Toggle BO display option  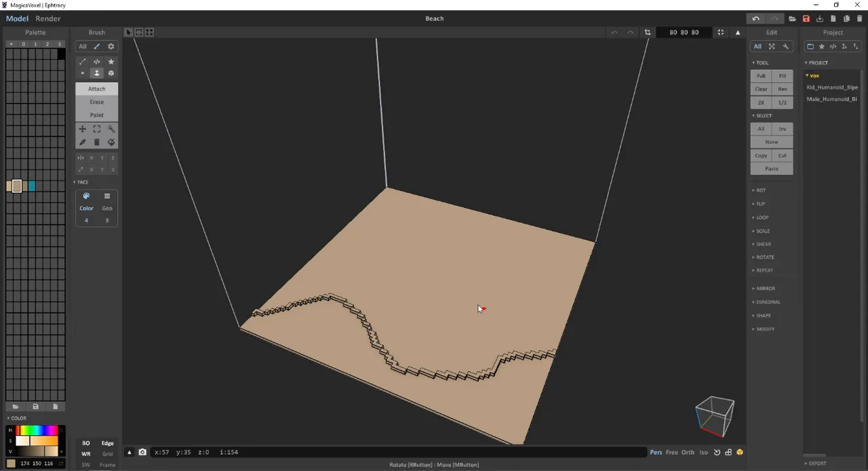[x=86, y=443]
